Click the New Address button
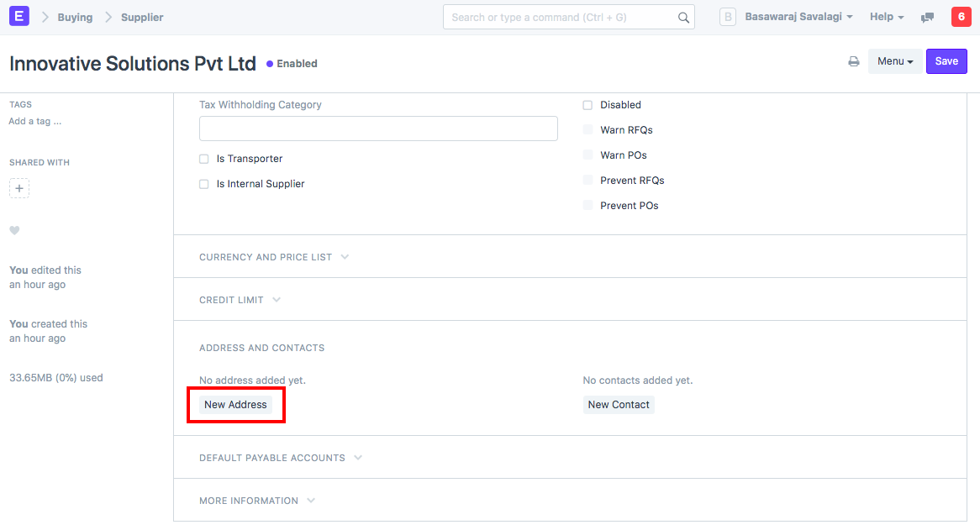The width and height of the screenshot is (980, 530). (235, 405)
